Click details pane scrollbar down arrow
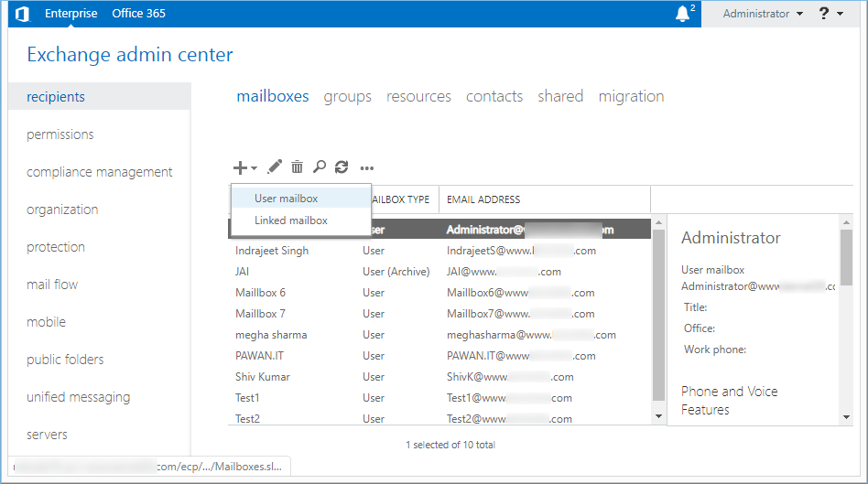 click(x=846, y=417)
